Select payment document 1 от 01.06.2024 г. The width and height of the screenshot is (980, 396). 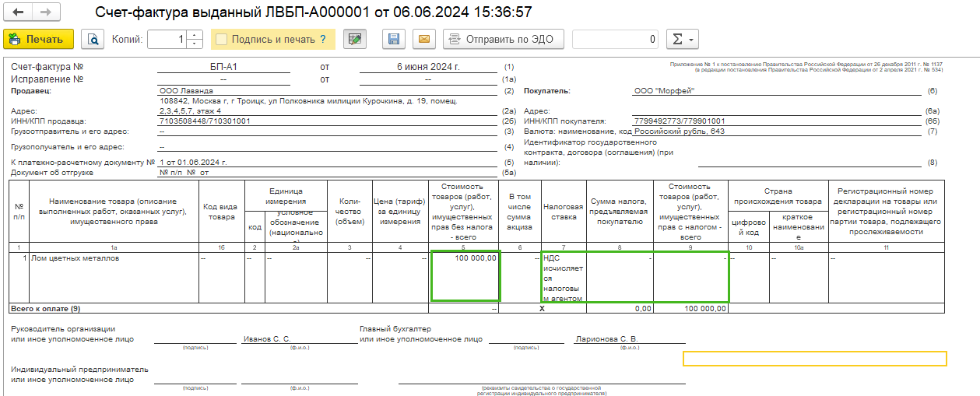[328, 162]
